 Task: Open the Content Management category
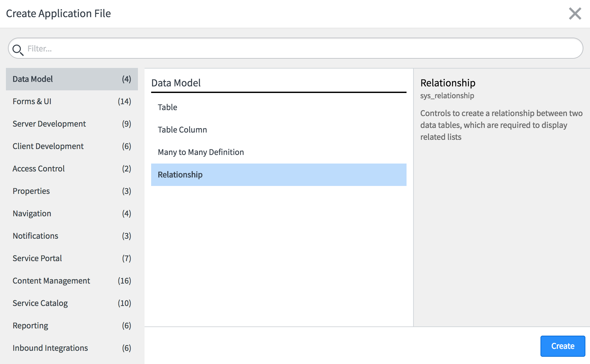pyautogui.click(x=72, y=281)
